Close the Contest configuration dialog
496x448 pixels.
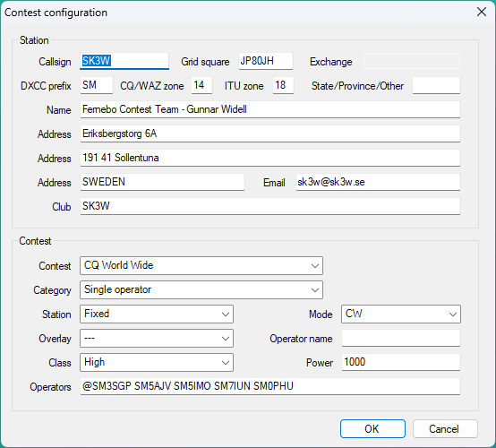[482, 12]
